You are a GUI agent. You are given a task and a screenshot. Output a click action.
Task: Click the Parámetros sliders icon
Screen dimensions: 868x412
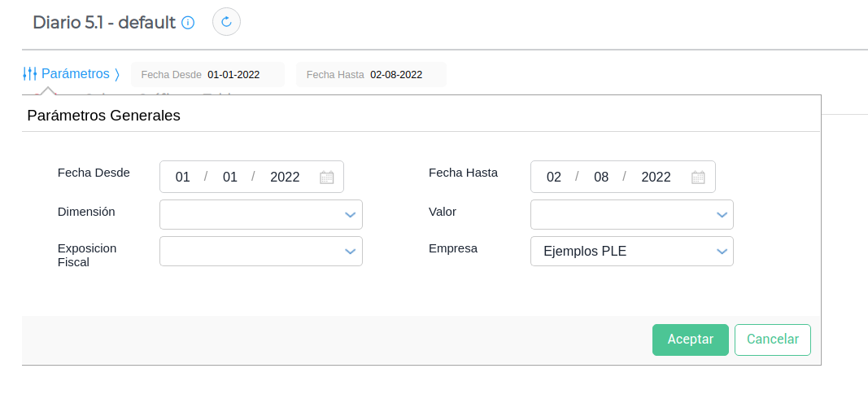pos(30,74)
